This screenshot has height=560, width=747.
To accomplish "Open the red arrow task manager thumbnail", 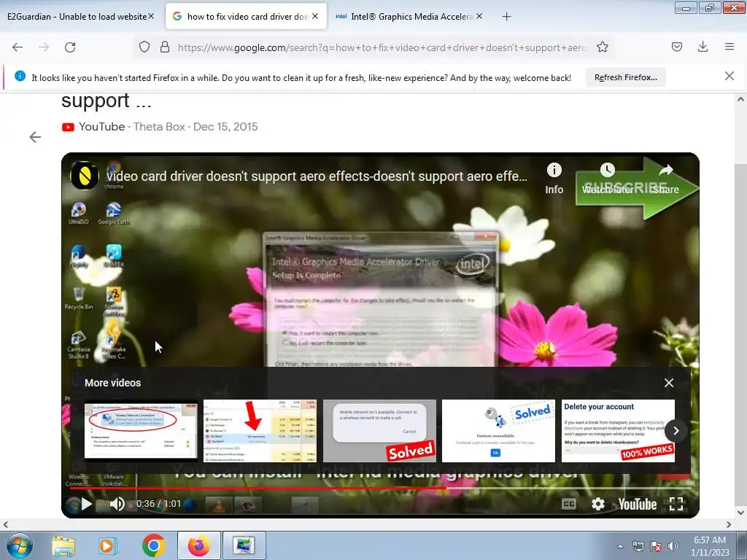I will coord(260,430).
